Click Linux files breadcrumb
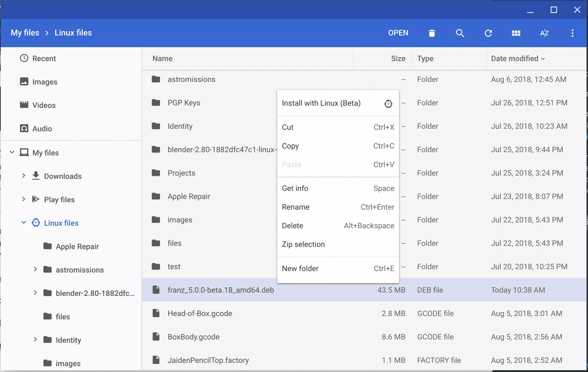Viewport: 588px width, 372px height. coord(73,33)
